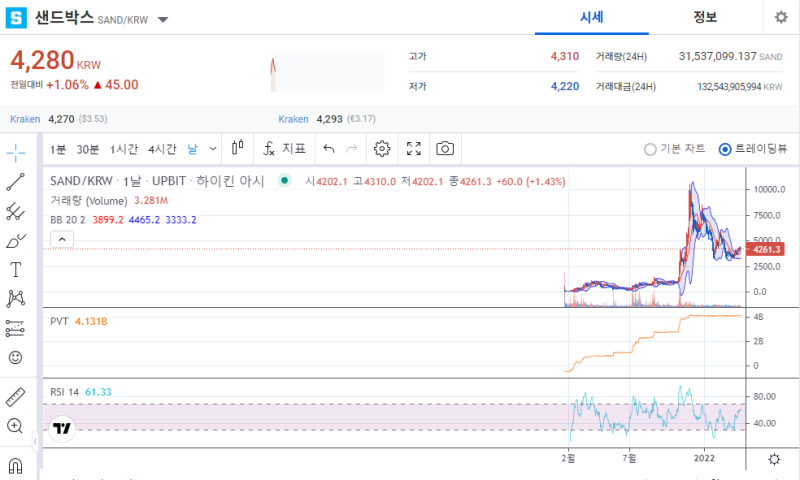Image resolution: width=800 pixels, height=480 pixels.
Task: Click the SAND/KRW chart title legend
Action: point(157,181)
